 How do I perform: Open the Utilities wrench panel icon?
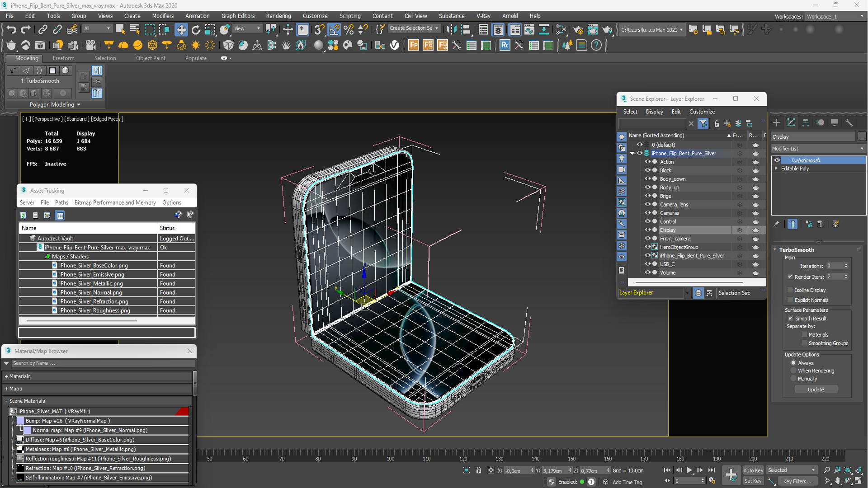pyautogui.click(x=849, y=123)
